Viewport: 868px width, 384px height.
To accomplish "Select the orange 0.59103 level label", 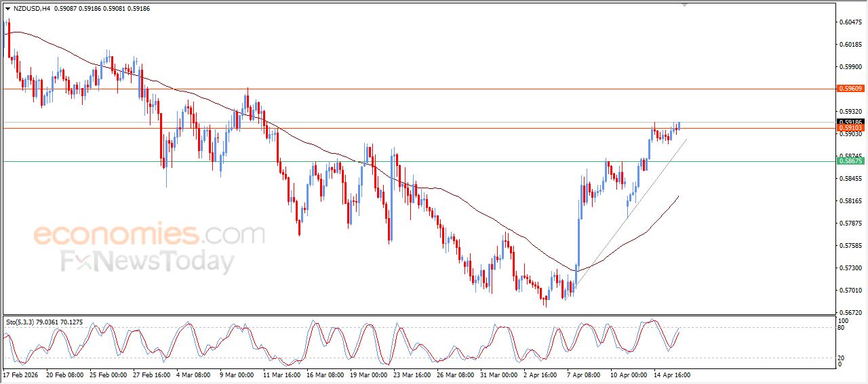I will pyautogui.click(x=850, y=128).
